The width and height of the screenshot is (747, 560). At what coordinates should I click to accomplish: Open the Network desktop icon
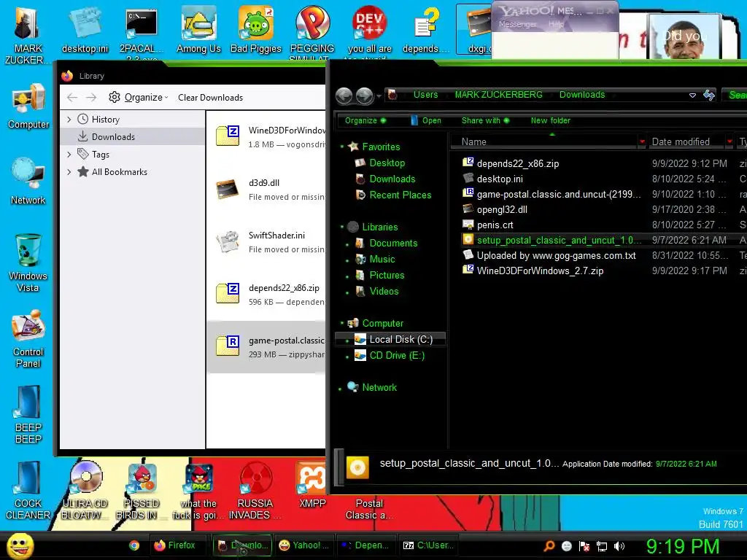tap(28, 181)
